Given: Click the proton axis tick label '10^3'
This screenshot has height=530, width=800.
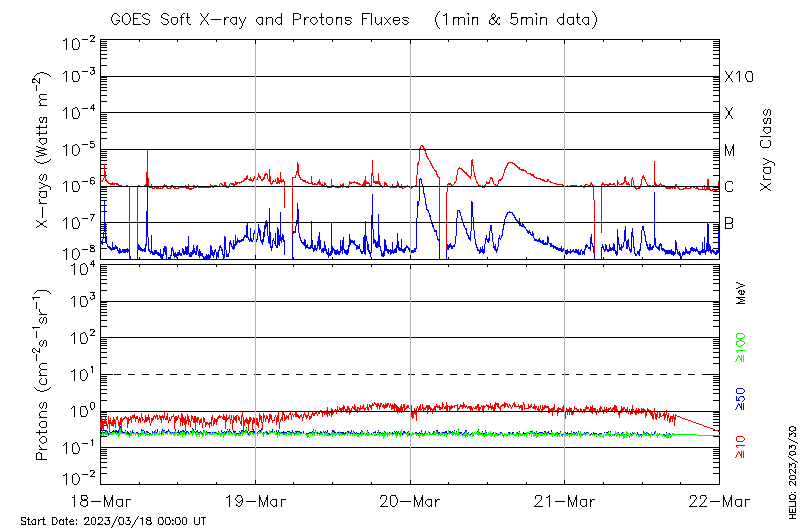Looking at the screenshot, I should (83, 301).
